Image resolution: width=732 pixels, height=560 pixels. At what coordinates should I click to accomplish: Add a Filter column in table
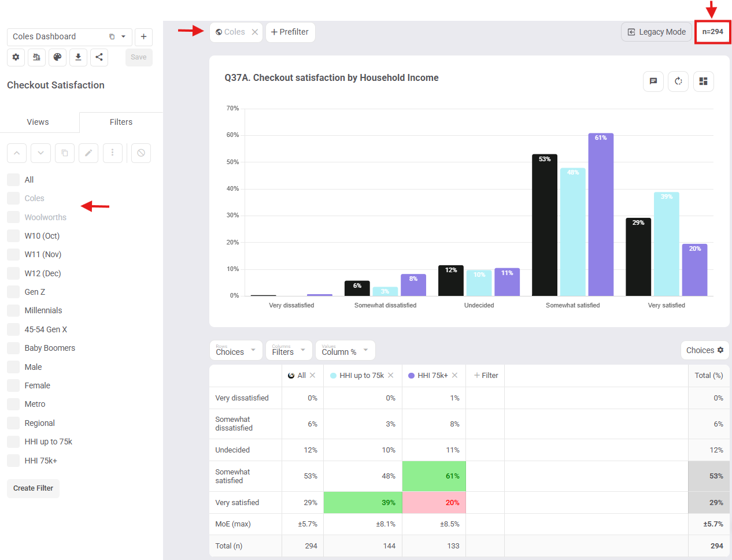click(486, 376)
